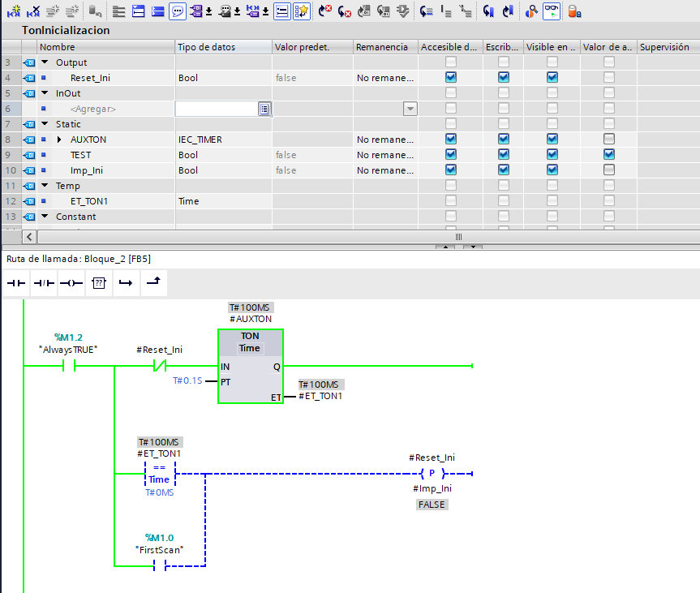Insert an empty box instruction

pos(98,282)
